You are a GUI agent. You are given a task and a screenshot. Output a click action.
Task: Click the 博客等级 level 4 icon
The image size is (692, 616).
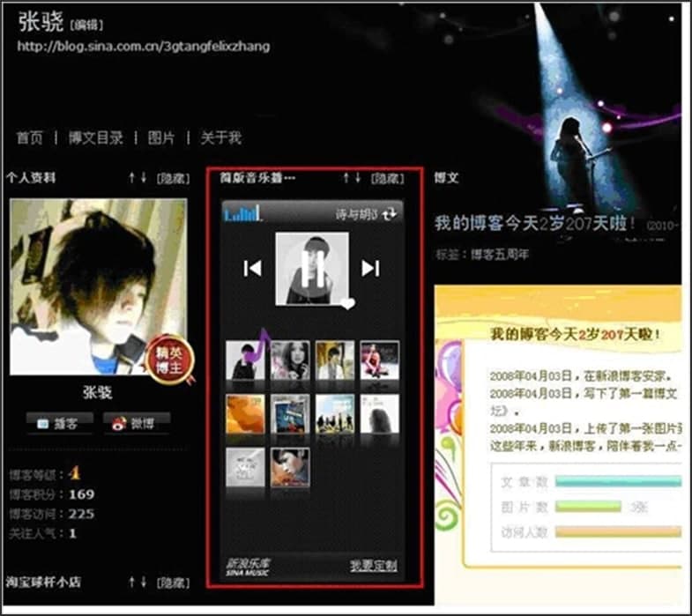click(x=74, y=474)
